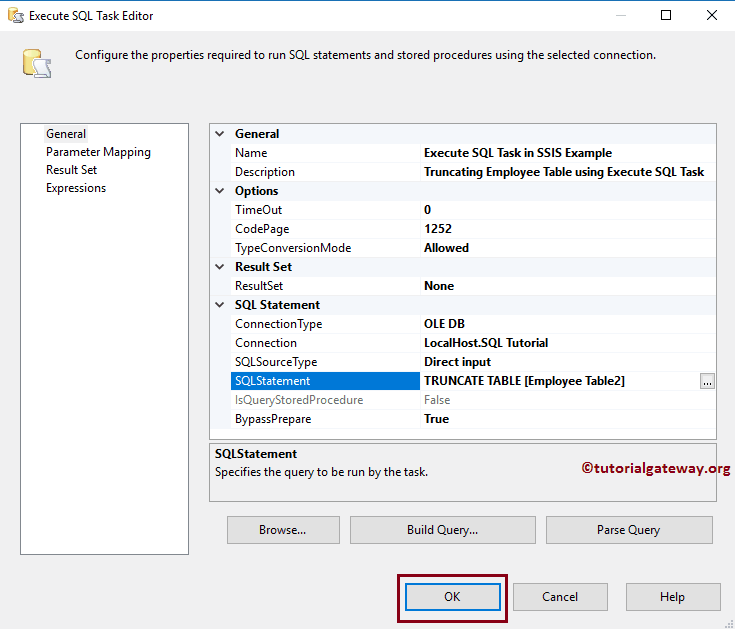
Task: Maximize the Execute SQL Task Editor window
Action: [666, 15]
